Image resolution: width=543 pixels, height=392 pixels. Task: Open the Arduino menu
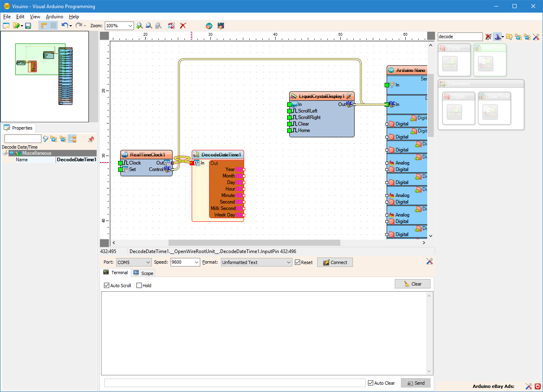pyautogui.click(x=54, y=17)
